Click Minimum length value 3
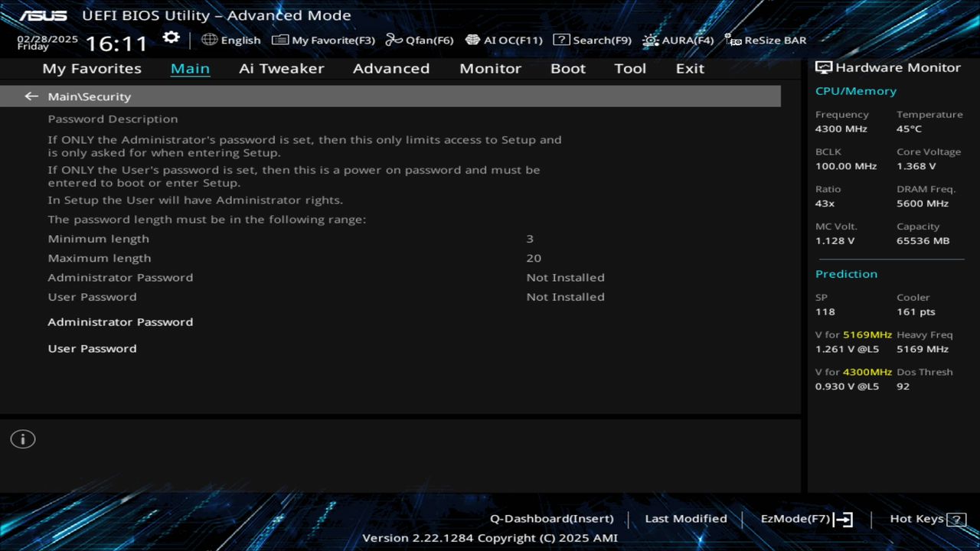 tap(530, 239)
